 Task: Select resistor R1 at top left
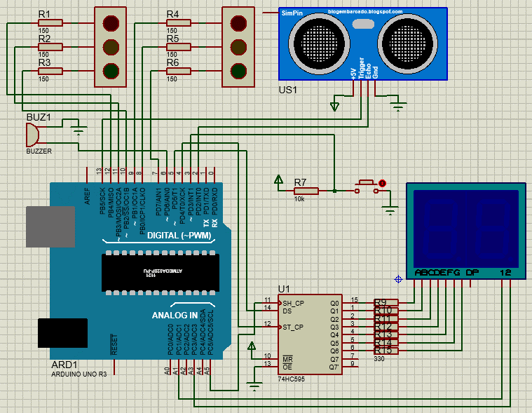click(50, 23)
